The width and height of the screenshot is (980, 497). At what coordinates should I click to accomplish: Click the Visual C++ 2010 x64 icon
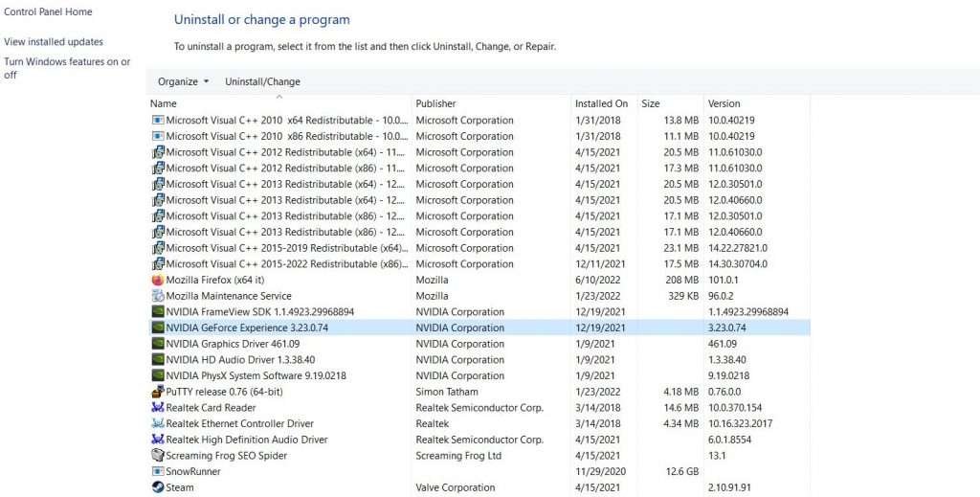click(158, 120)
